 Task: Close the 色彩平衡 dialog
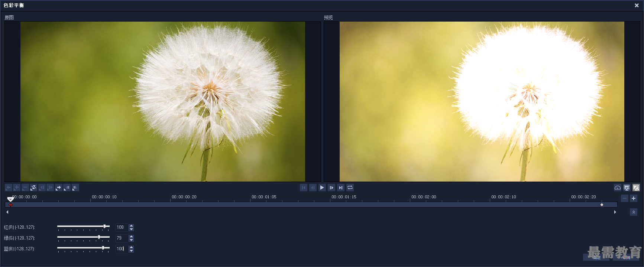click(637, 6)
